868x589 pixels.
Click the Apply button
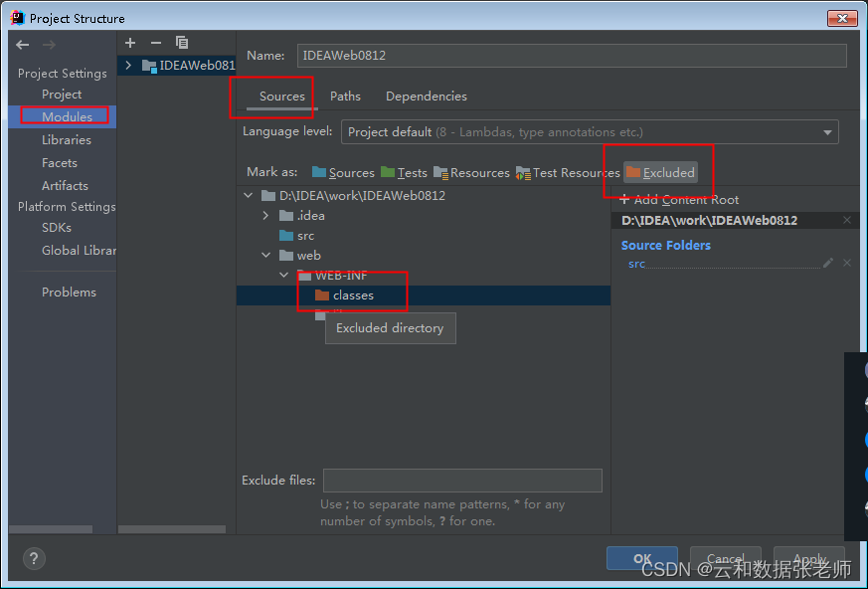pos(809,558)
